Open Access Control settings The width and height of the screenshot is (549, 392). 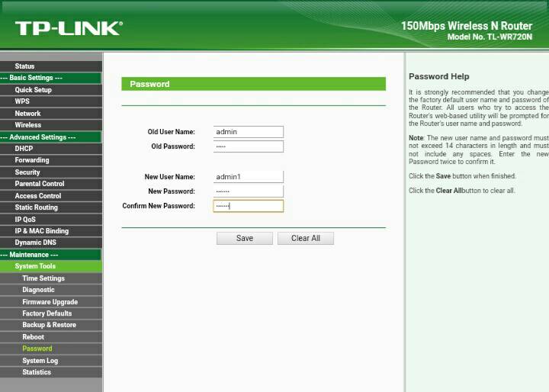pyautogui.click(x=51, y=195)
